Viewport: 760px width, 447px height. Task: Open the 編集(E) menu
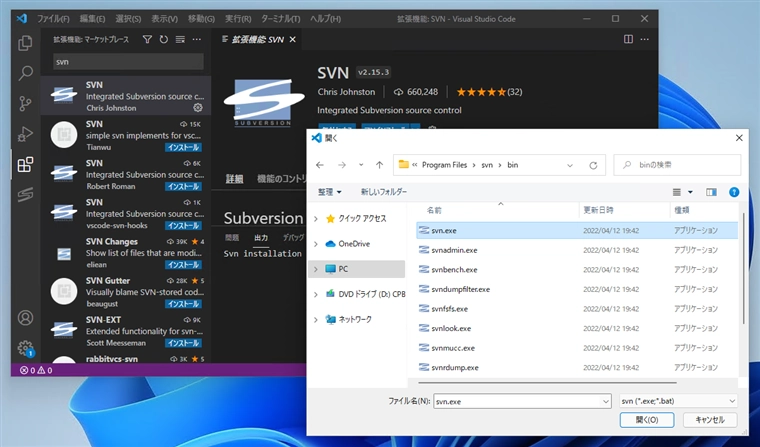[x=92, y=19]
